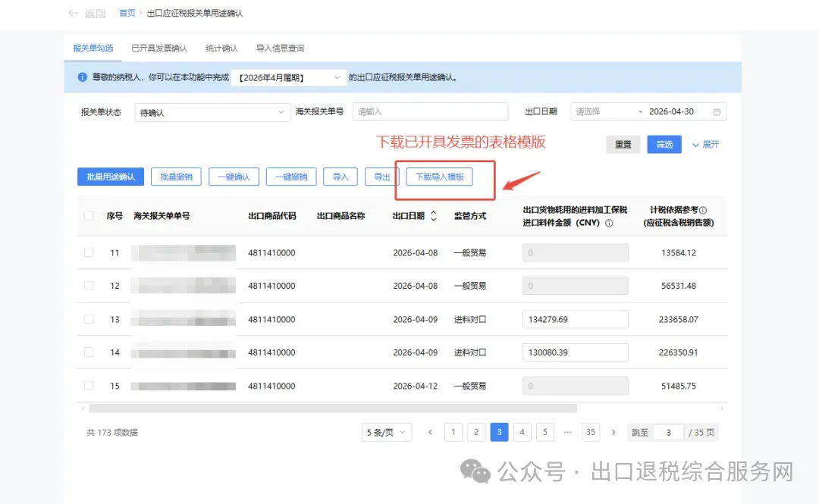
Task: Click the amount field containing 130080.39
Action: point(575,352)
